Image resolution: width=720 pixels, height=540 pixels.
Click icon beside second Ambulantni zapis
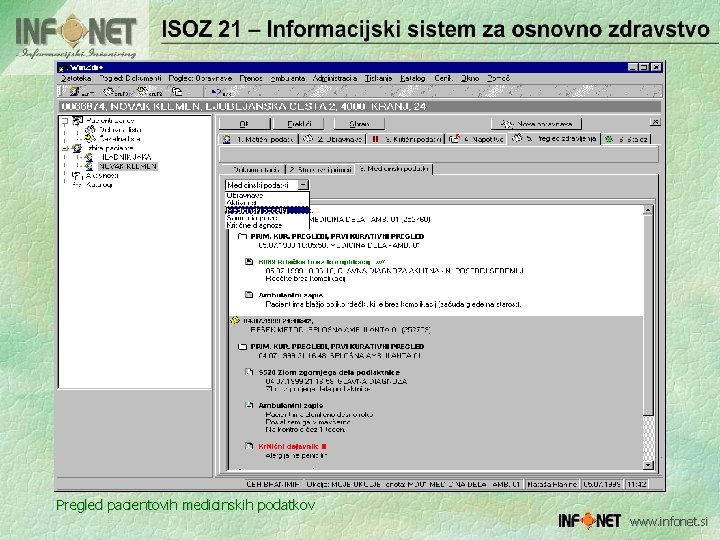pos(249,405)
